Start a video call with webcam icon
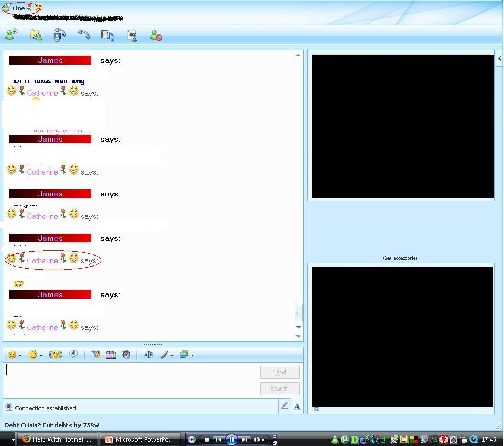This screenshot has height=446, width=504. pyautogui.click(x=59, y=36)
